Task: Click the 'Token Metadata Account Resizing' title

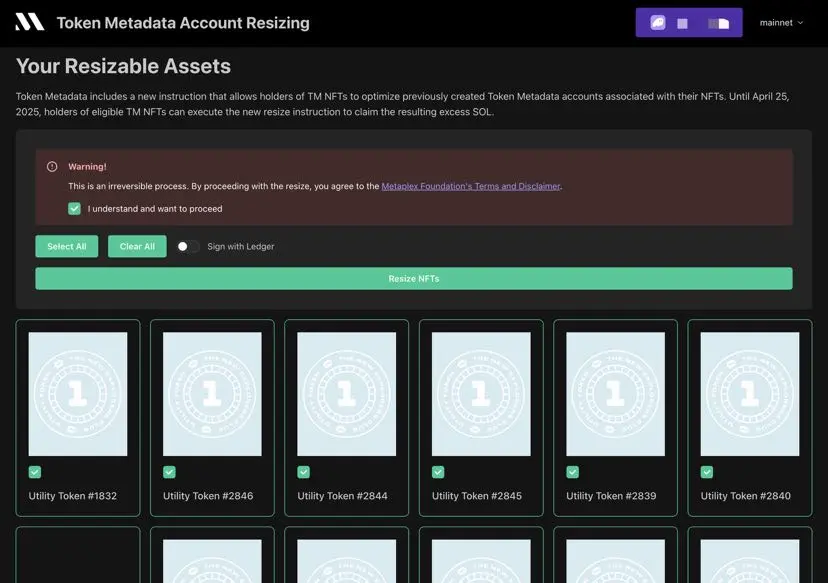Action: click(183, 23)
